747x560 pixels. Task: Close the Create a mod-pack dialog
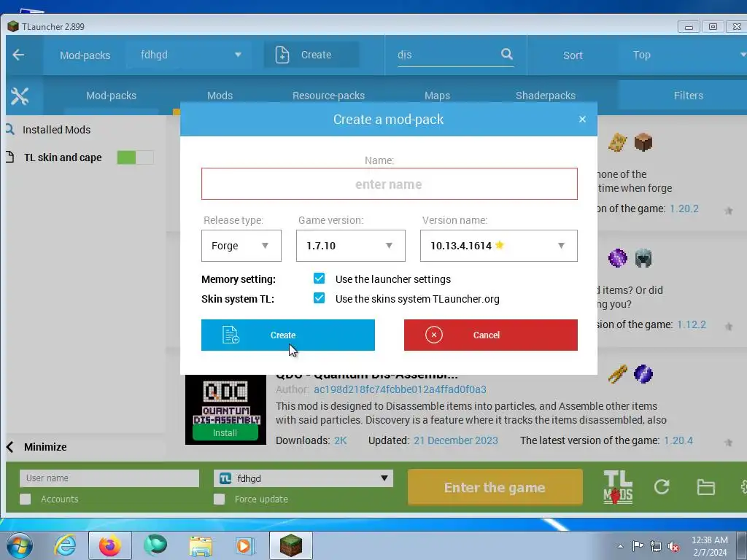coord(582,119)
